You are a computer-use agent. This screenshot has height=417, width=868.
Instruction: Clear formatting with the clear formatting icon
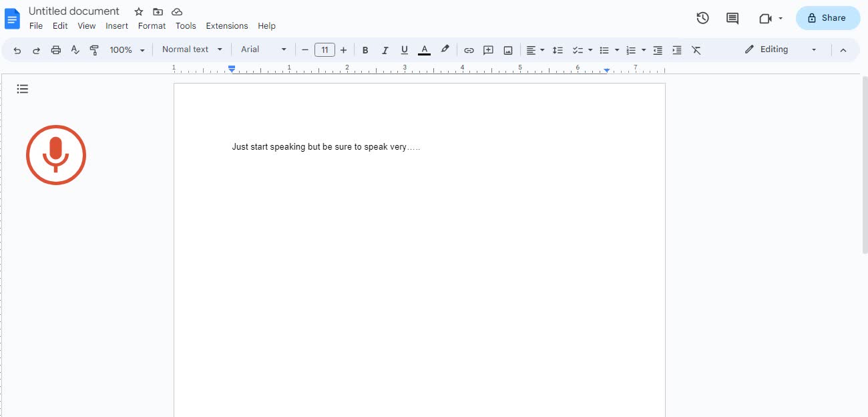[696, 49]
